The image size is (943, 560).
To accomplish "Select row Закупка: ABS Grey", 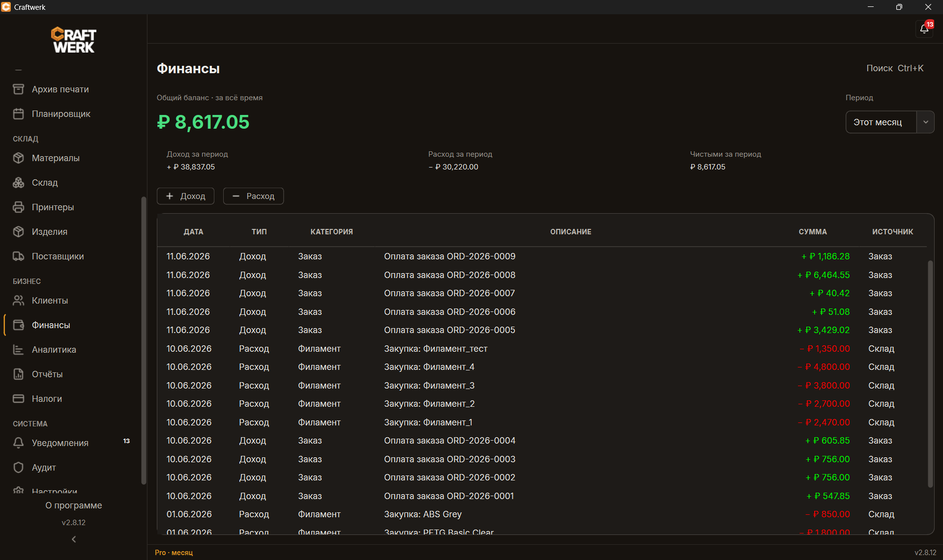I will pos(542,514).
